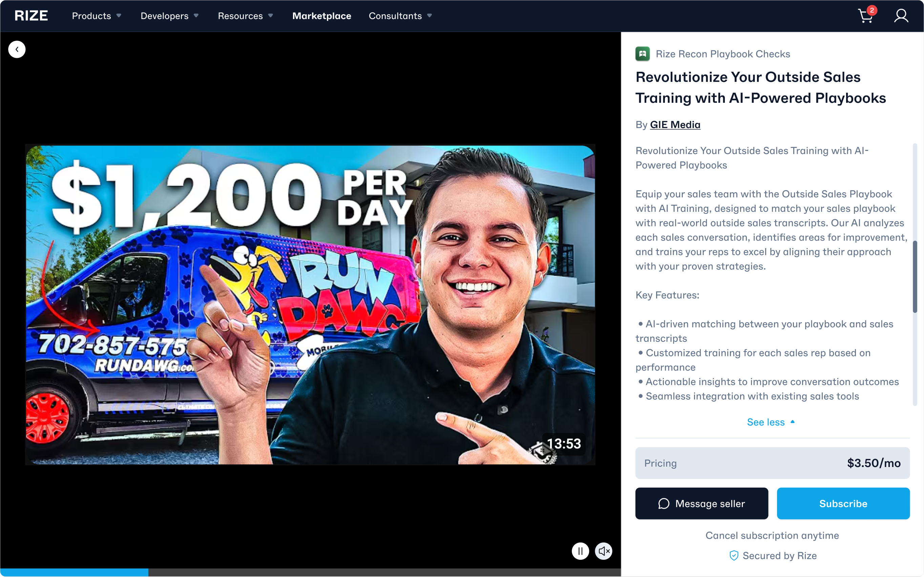Click the Subscribe button
The width and height of the screenshot is (924, 577).
point(843,503)
